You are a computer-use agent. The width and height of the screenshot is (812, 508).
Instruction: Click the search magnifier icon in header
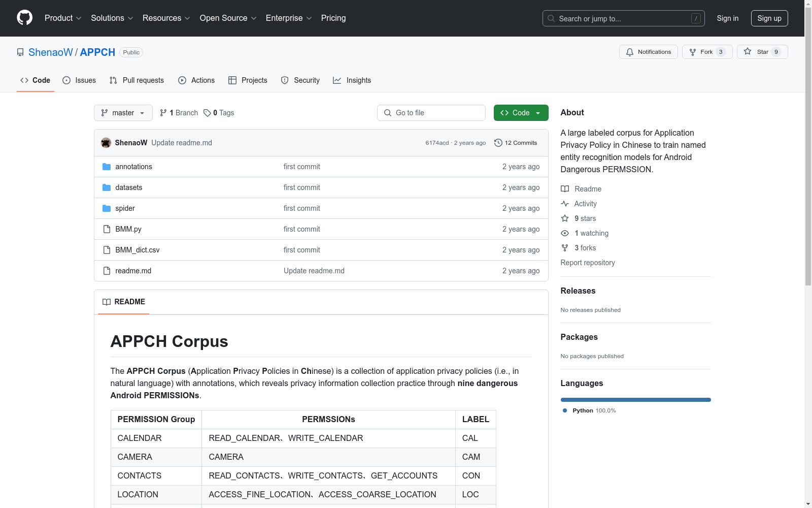pyautogui.click(x=551, y=18)
